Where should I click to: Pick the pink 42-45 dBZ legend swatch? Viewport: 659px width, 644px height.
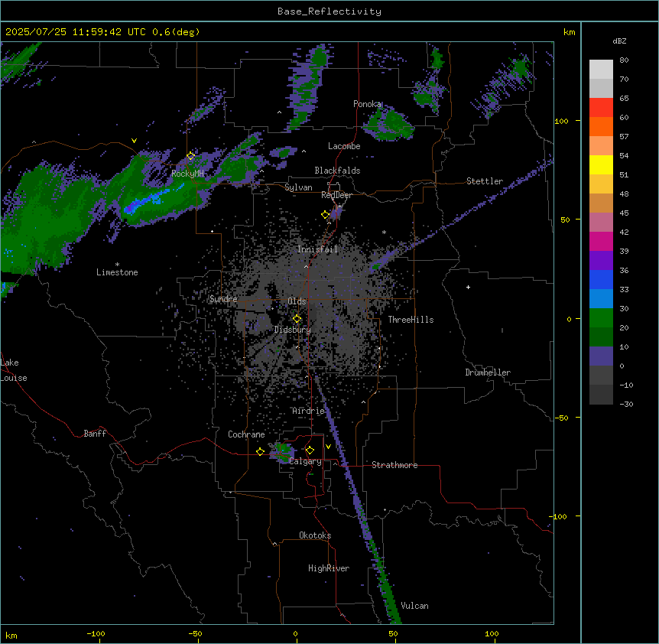(601, 223)
